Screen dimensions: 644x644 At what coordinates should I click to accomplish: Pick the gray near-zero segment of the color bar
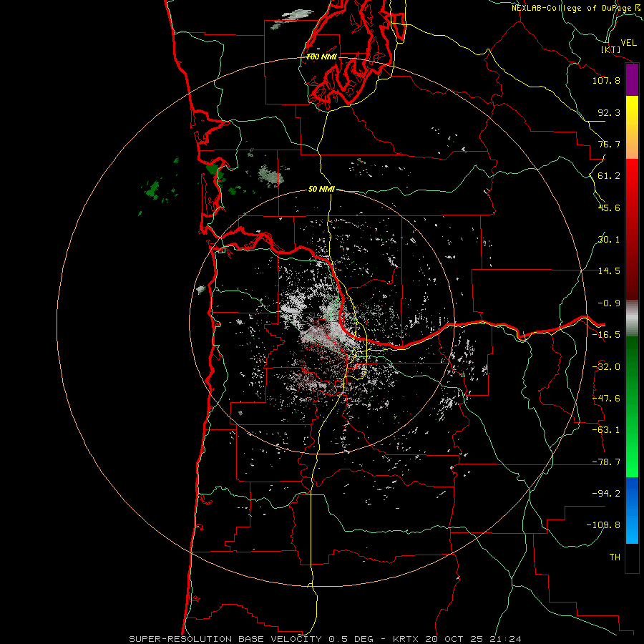click(632, 318)
